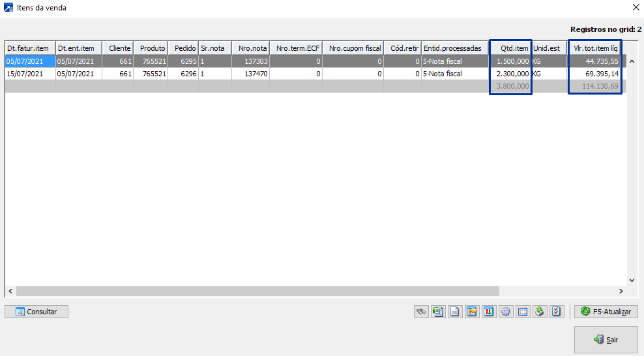Refresh with F5-Atualizar button
This screenshot has width=644, height=356.
[606, 312]
